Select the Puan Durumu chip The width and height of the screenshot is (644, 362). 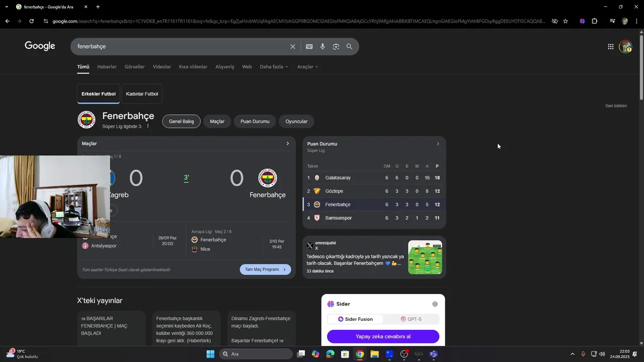click(x=255, y=121)
